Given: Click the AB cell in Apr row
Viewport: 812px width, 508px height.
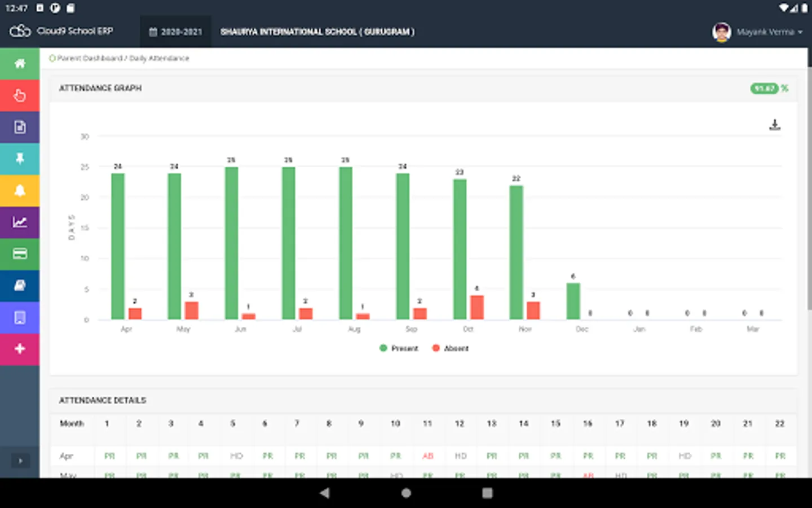Looking at the screenshot, I should coord(428,456).
